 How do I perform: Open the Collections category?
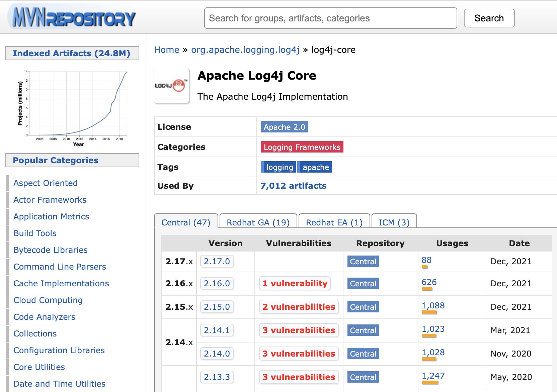(x=35, y=334)
